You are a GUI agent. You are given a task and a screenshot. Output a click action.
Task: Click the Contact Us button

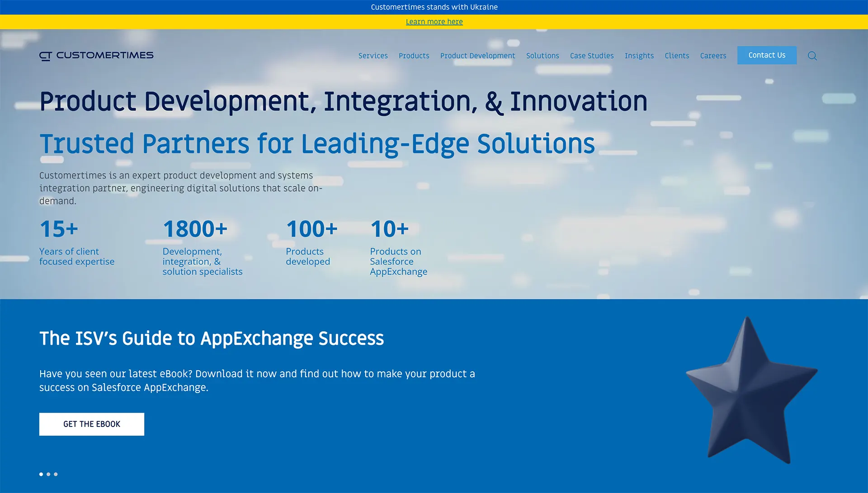767,55
